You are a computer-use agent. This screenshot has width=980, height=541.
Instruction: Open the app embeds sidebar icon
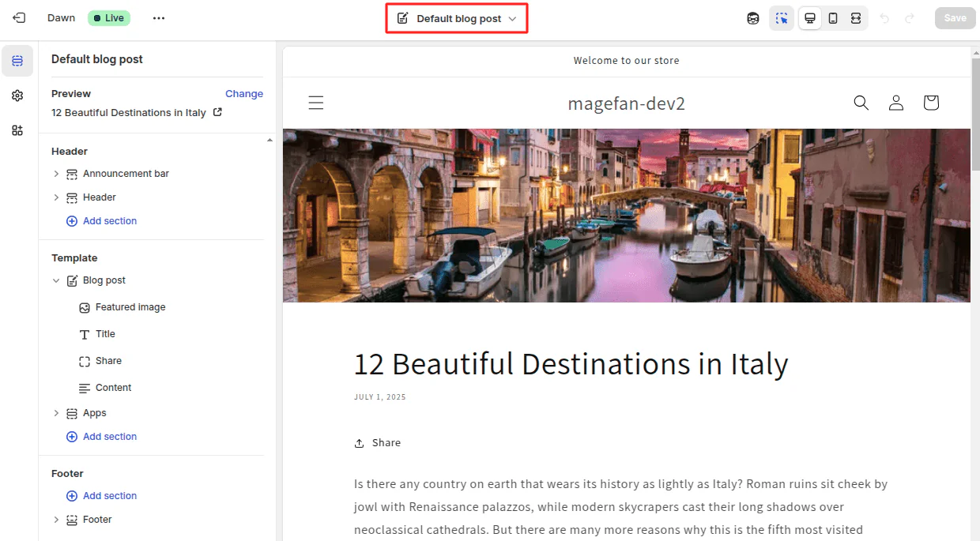pos(17,130)
